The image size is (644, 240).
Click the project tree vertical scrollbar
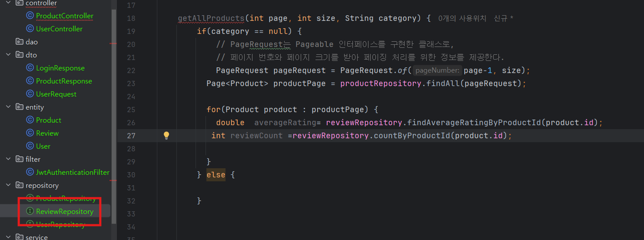(114, 116)
